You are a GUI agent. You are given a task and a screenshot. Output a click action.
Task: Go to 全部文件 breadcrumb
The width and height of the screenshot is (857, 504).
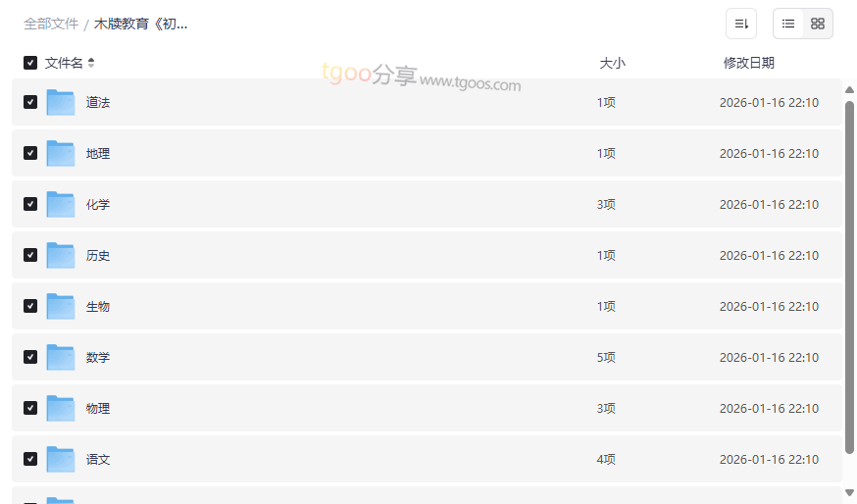51,24
